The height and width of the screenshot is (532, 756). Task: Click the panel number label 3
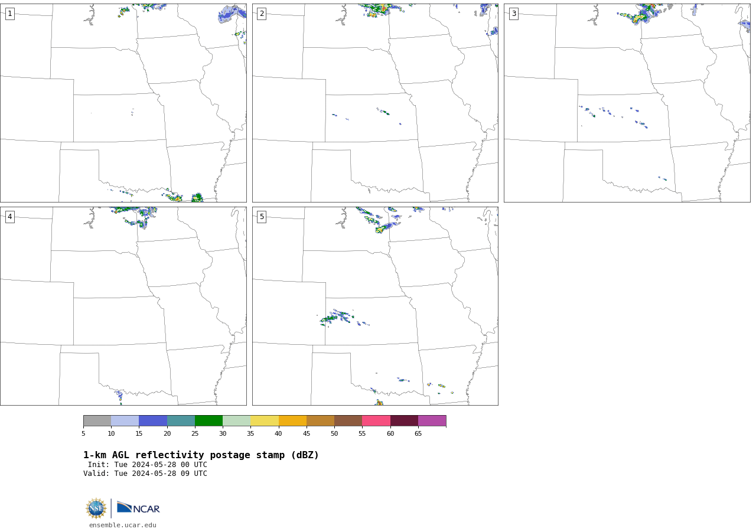coord(514,14)
